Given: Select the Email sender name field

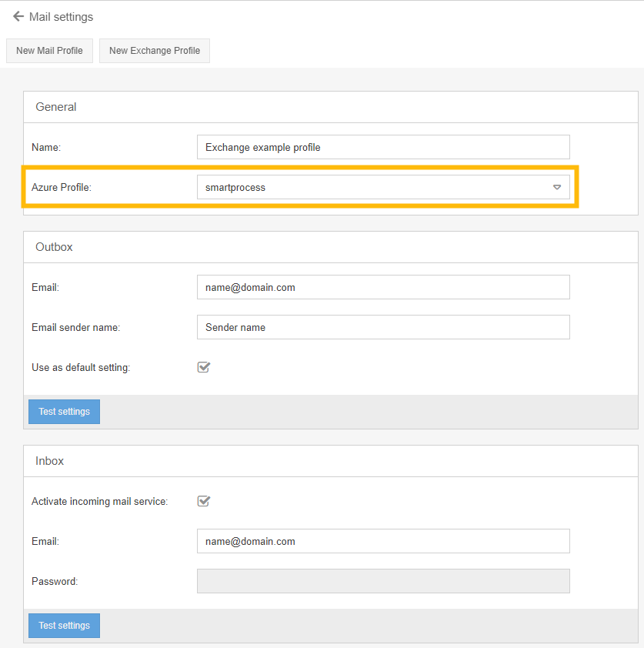Looking at the screenshot, I should click(383, 327).
